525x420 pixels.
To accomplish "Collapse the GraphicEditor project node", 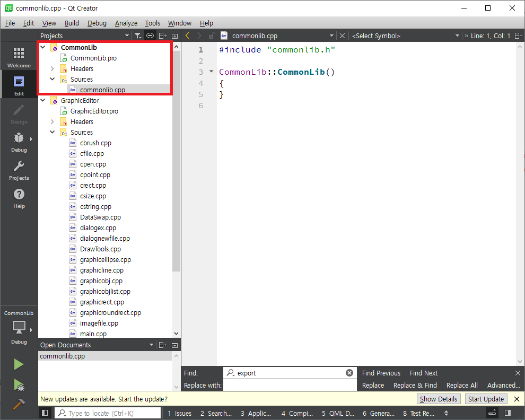I will click(x=43, y=100).
